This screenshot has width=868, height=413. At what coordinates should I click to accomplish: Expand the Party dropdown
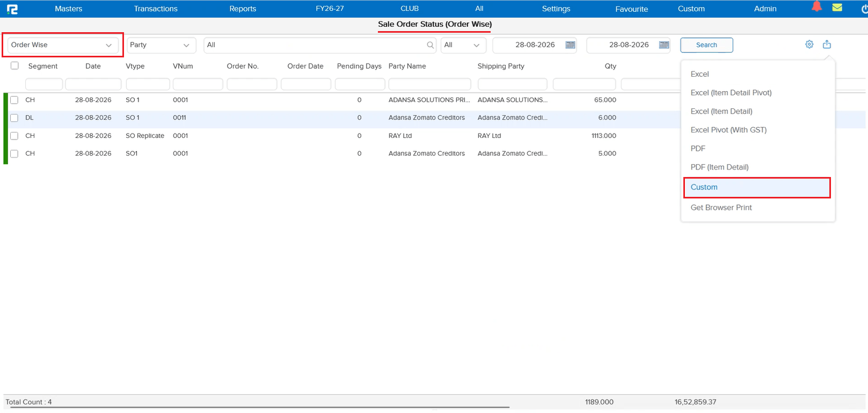point(162,45)
